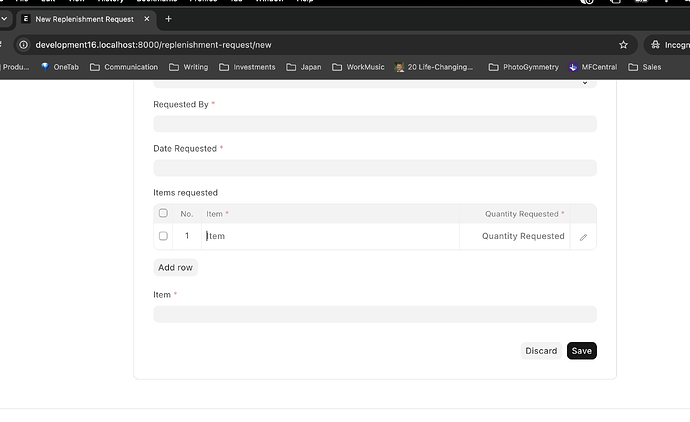Open the PhotoGymmetry bookmarks folder

click(x=524, y=67)
